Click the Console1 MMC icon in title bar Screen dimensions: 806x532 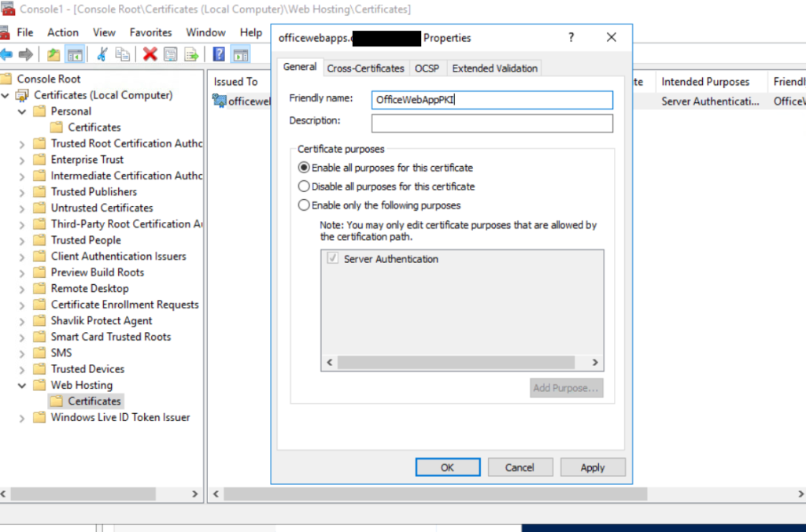[8, 9]
